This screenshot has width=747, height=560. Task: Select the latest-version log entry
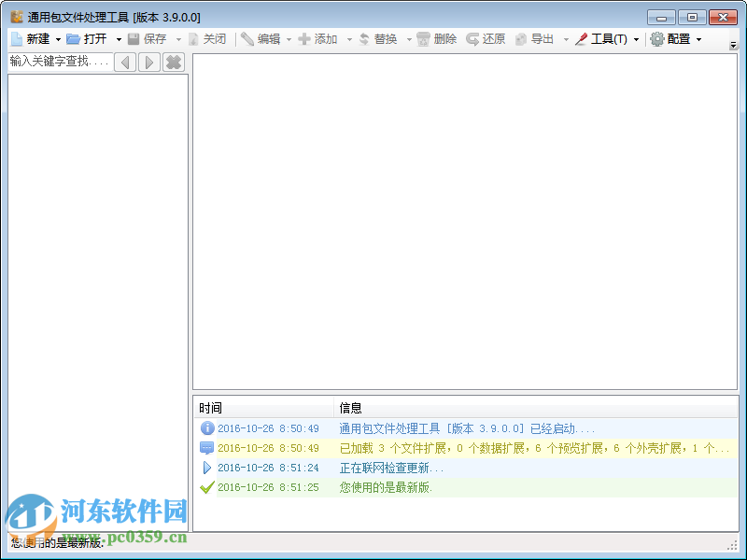click(x=373, y=487)
